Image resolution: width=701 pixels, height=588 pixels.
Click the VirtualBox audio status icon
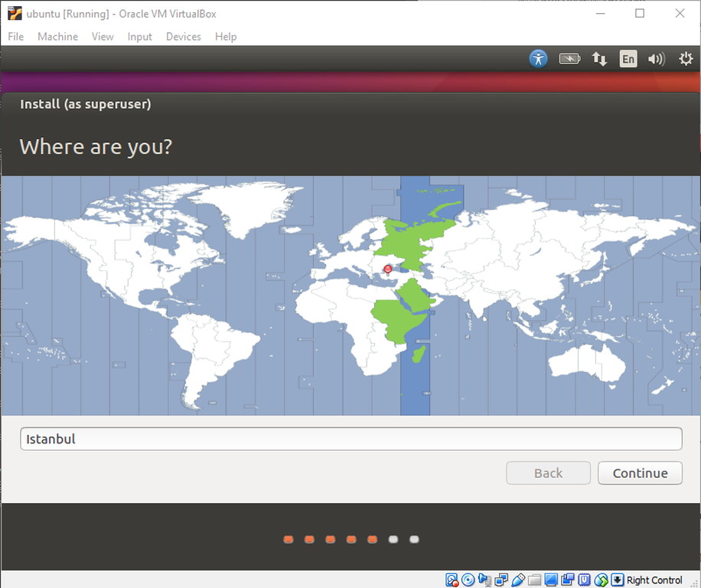pyautogui.click(x=484, y=580)
